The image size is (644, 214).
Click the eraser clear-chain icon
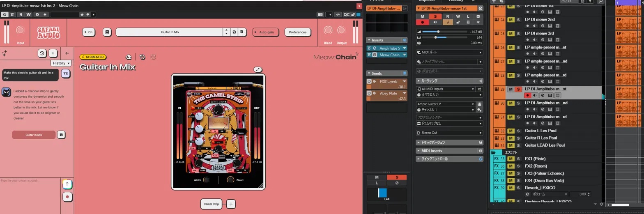(129, 57)
